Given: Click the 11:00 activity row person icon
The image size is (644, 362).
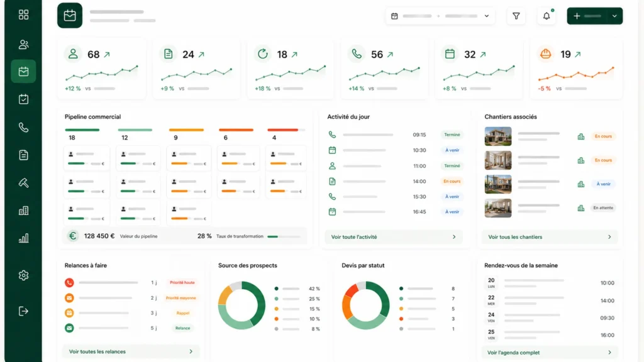Looking at the screenshot, I should point(332,166).
